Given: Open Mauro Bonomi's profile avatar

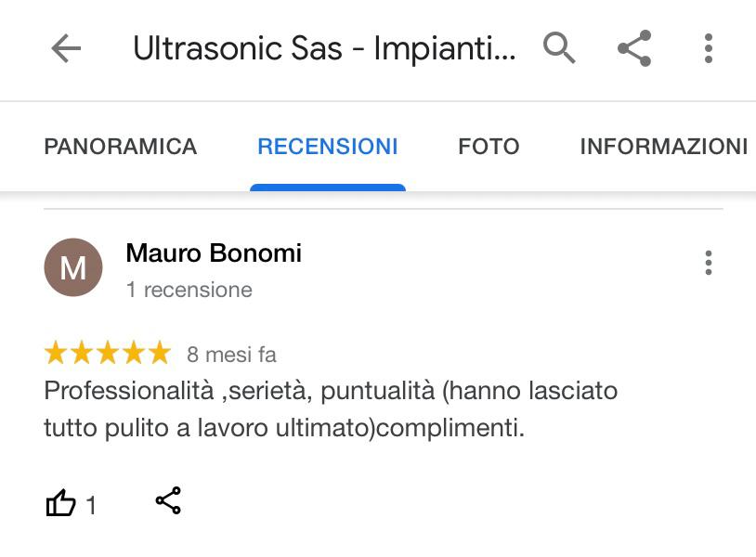Looking at the screenshot, I should tap(74, 266).
